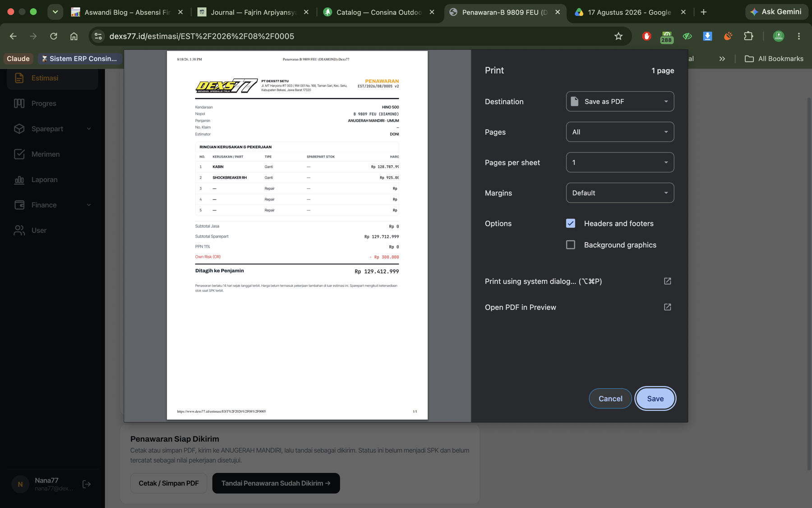812x508 pixels.
Task: Switch to the 17 Agustus 2026 Google tab
Action: pos(629,12)
